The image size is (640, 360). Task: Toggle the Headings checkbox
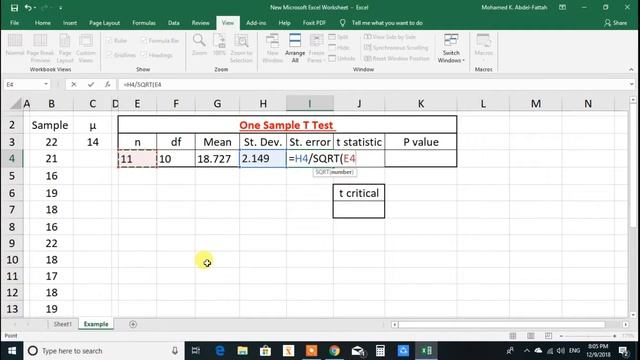coord(143,55)
